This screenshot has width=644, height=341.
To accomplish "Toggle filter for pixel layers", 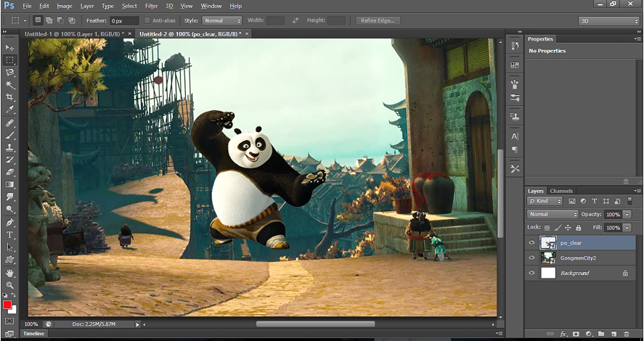I will (x=572, y=201).
